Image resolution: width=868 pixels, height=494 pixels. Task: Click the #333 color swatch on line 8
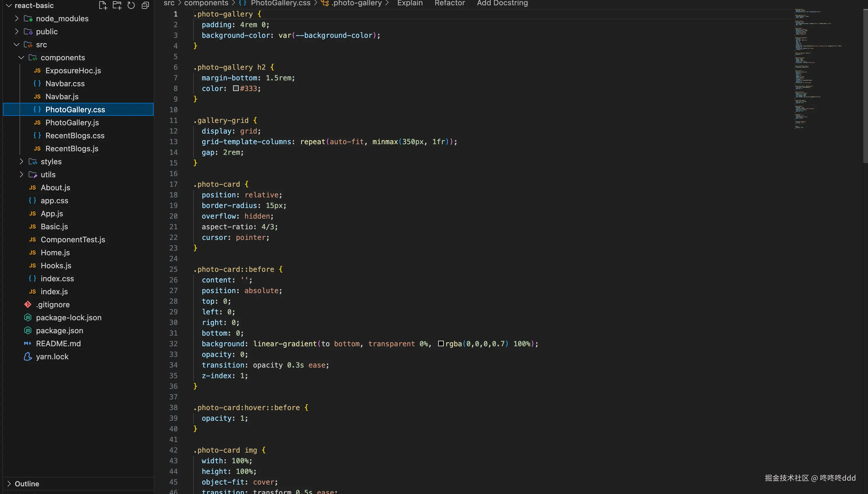235,88
